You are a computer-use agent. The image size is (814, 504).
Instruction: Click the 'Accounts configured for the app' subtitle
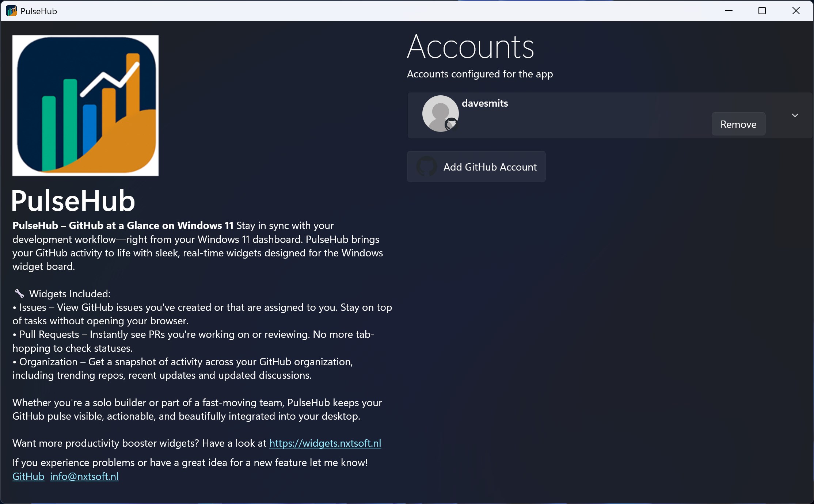pos(479,74)
